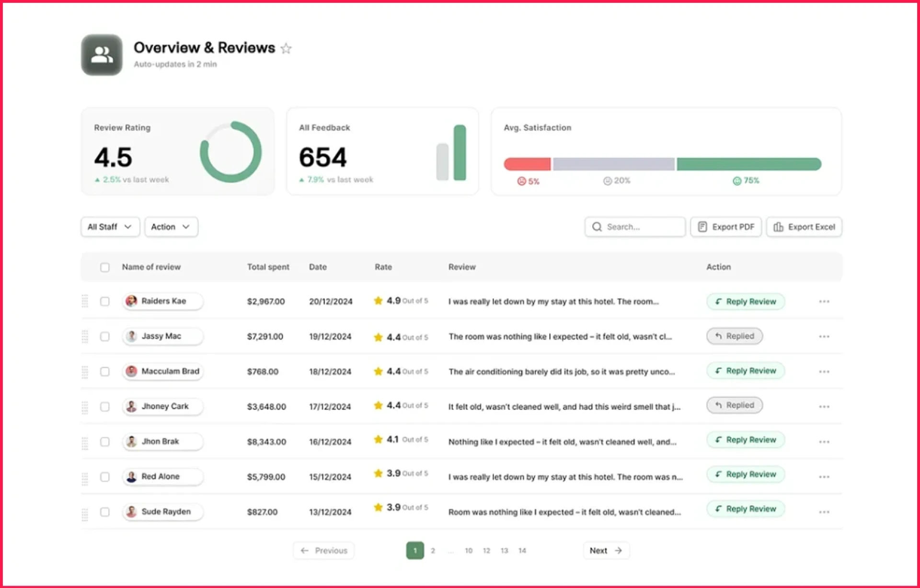The width and height of the screenshot is (920, 588).
Task: Toggle the select-all checkbox in table header
Action: 105,267
